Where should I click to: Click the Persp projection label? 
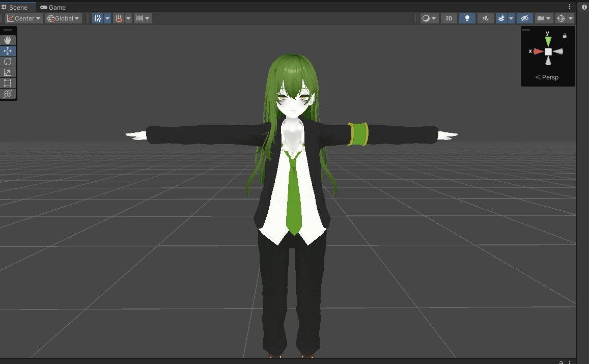[547, 77]
